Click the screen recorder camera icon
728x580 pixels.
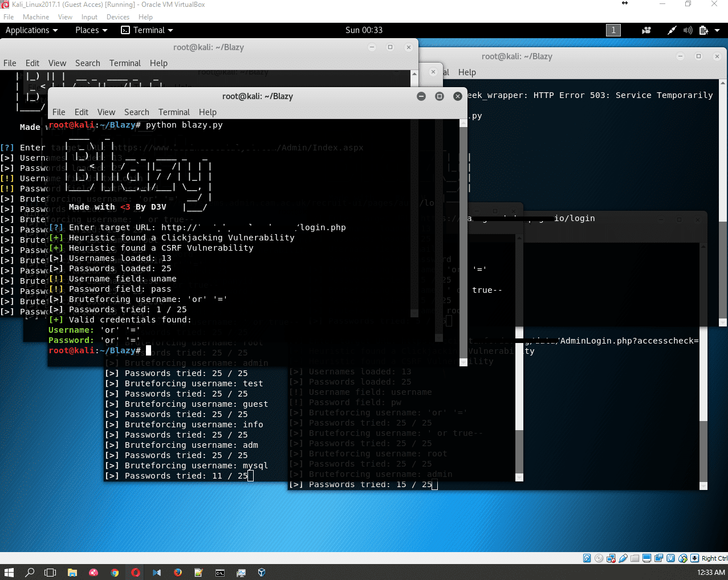pos(646,30)
